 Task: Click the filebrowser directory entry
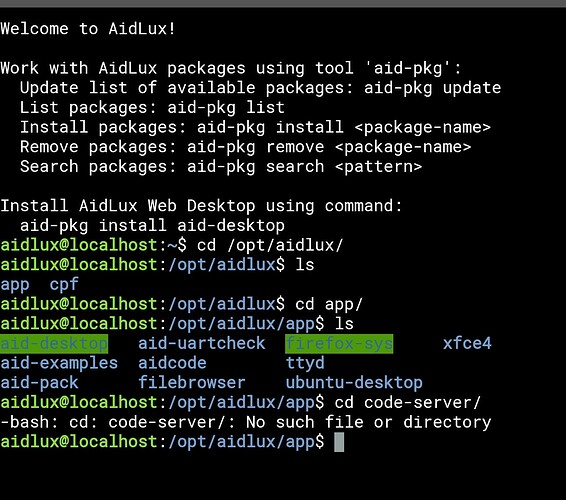tap(192, 383)
